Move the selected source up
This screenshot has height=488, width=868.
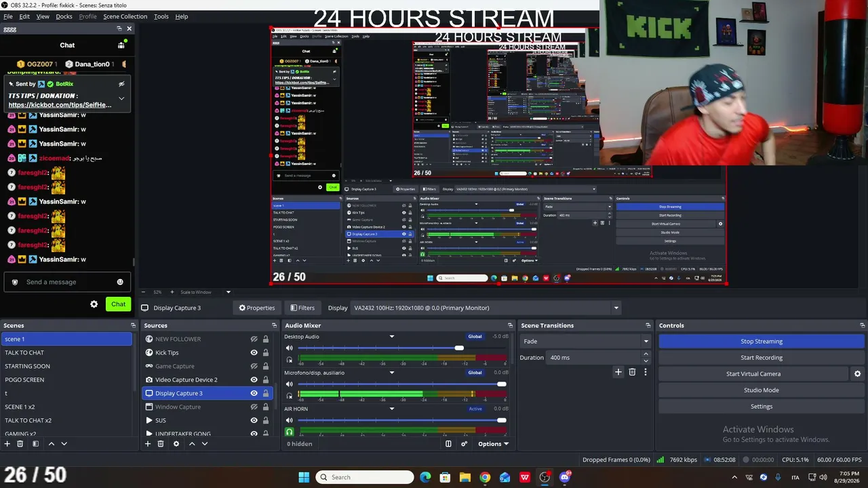[192, 444]
